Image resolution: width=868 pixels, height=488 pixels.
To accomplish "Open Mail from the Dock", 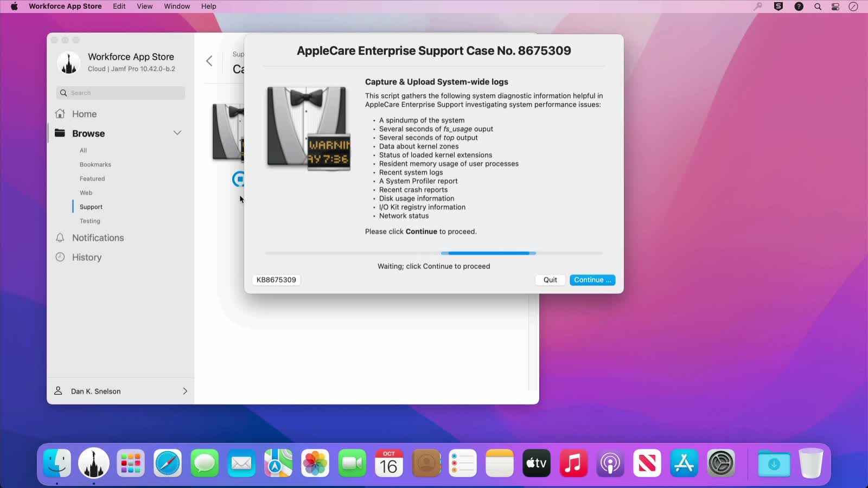I will click(x=241, y=463).
